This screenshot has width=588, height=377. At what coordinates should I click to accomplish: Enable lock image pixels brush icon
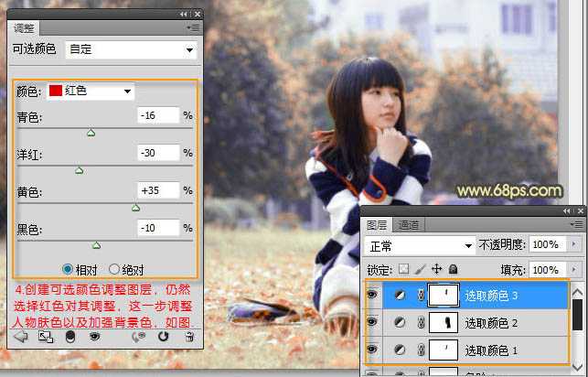pyautogui.click(x=421, y=269)
